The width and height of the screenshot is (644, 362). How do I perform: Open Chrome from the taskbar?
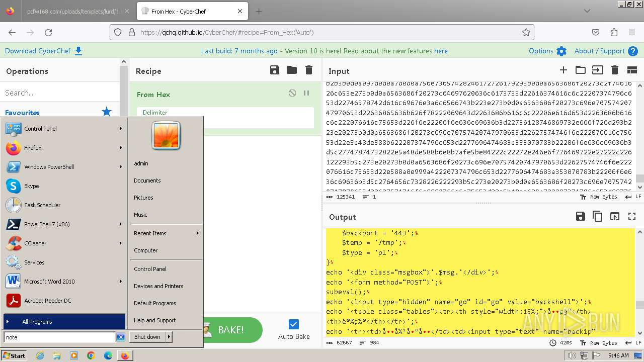(x=91, y=355)
